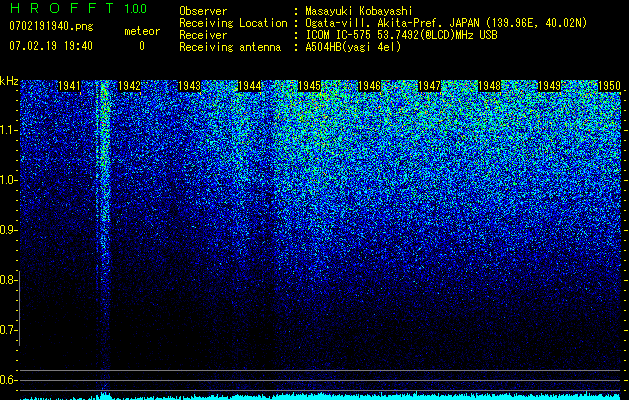This screenshot has height=400, width=629.
Task: Click the 0.8 kHz axis label
Action: [x=8, y=280]
